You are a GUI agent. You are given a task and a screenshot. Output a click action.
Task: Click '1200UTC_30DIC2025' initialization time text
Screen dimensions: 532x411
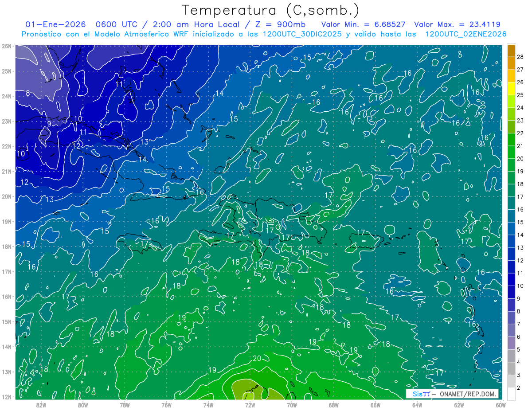pyautogui.click(x=302, y=34)
